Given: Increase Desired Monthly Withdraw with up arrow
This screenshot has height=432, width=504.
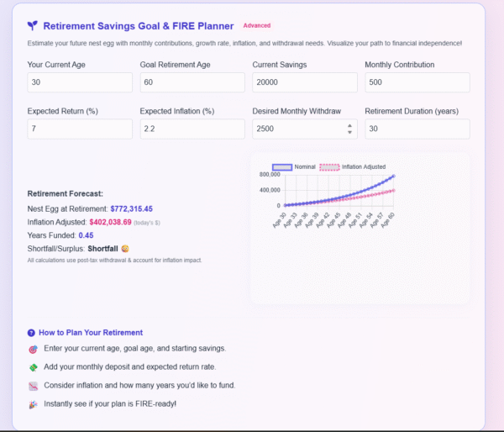Looking at the screenshot, I should click(349, 125).
